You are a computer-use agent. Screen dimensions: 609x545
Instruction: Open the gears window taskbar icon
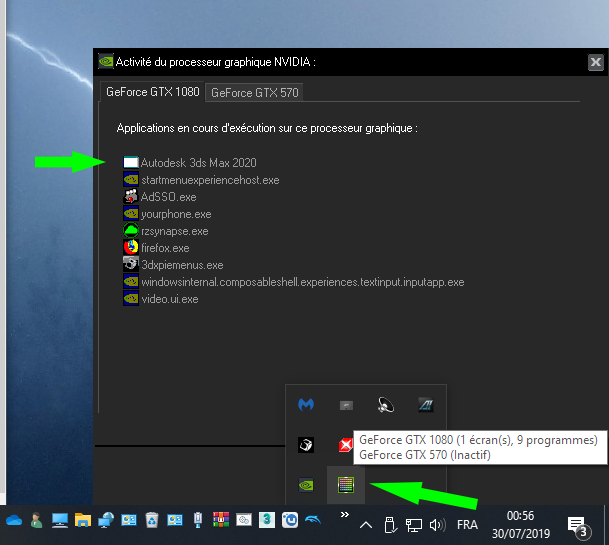(244, 520)
